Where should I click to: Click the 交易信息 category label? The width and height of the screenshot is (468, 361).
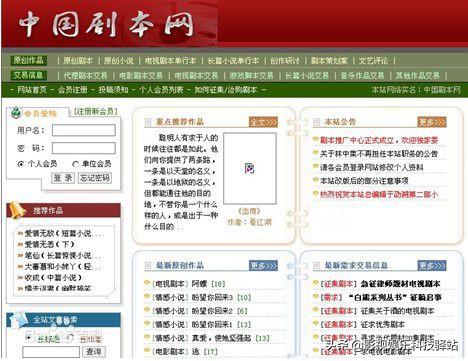tap(28, 75)
